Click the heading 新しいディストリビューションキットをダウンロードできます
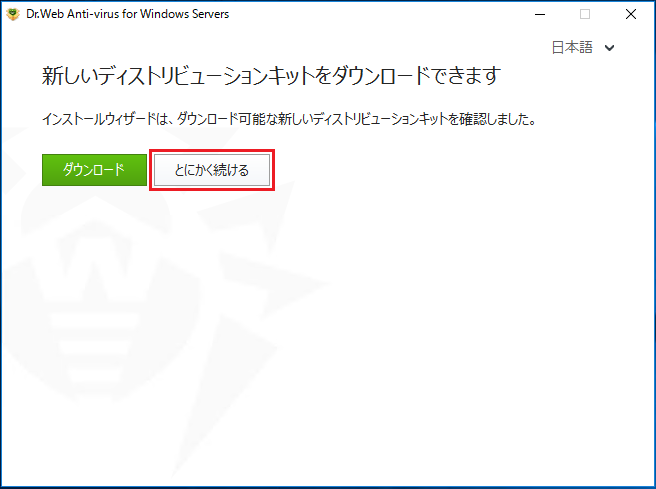 point(271,76)
